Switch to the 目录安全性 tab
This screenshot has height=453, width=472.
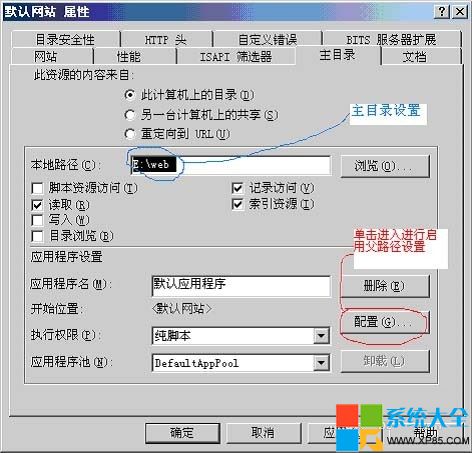(x=65, y=39)
